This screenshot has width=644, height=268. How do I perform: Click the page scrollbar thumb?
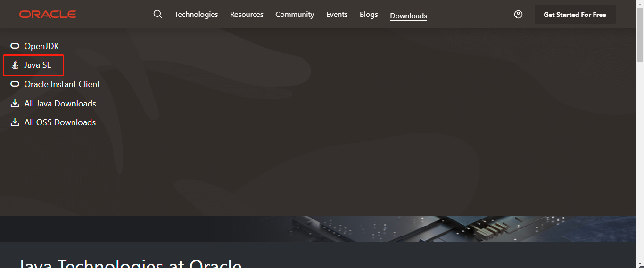(x=640, y=35)
